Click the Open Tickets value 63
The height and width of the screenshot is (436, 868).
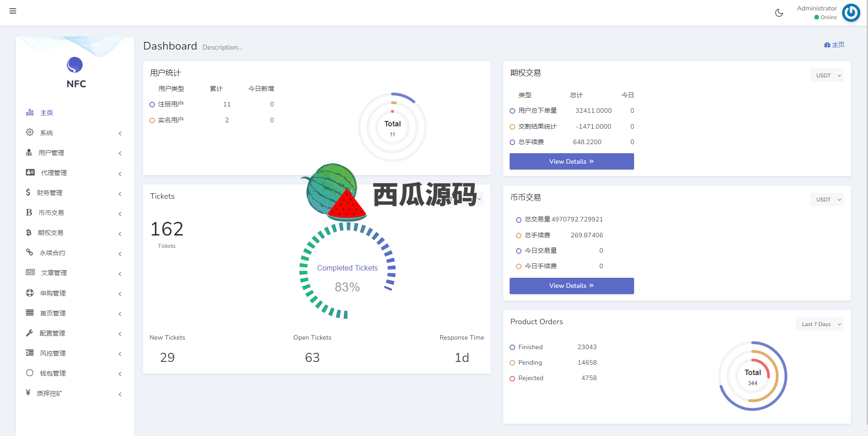click(x=312, y=357)
